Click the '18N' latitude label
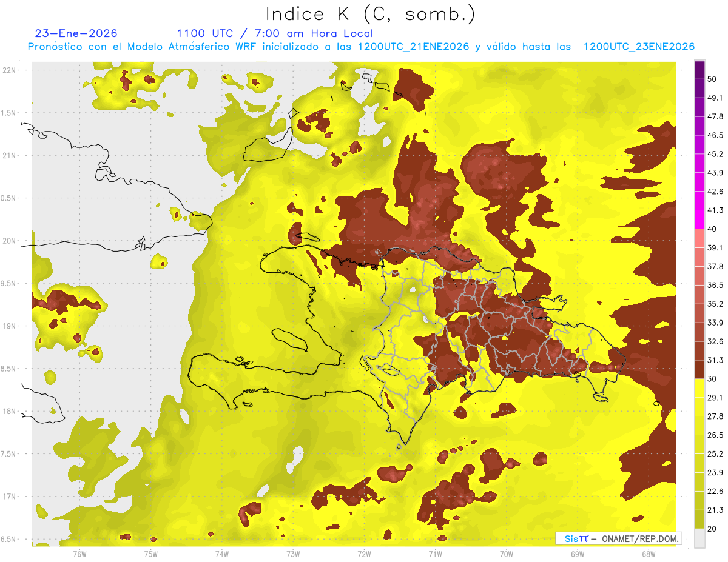The image size is (728, 562). click(10, 411)
